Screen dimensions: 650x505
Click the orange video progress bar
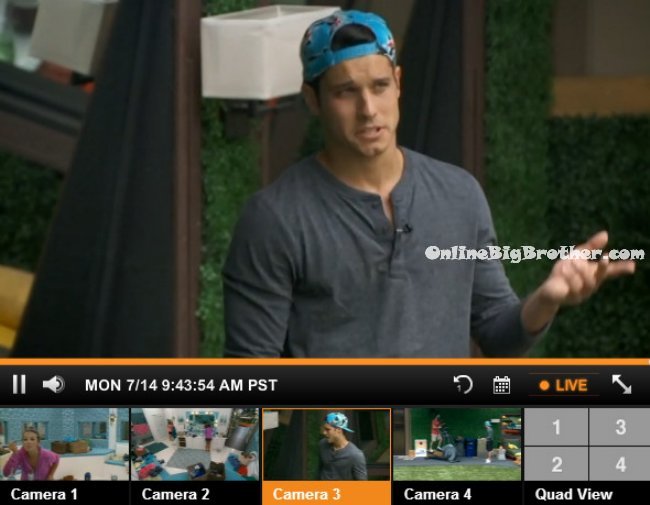coord(325,362)
